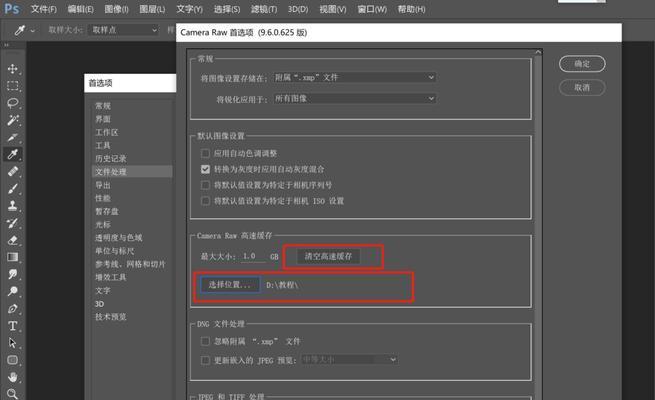Click 选择位置... button
655x400 pixels.
[230, 285]
